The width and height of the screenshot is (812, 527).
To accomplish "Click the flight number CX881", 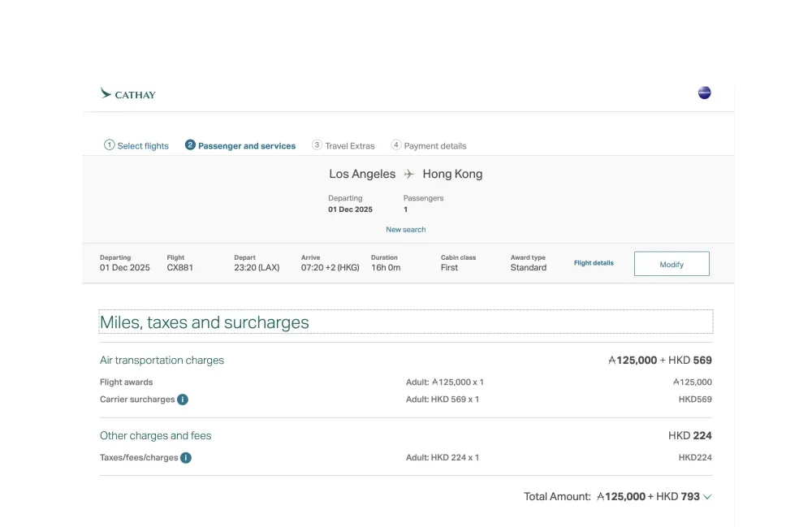I will (x=180, y=268).
